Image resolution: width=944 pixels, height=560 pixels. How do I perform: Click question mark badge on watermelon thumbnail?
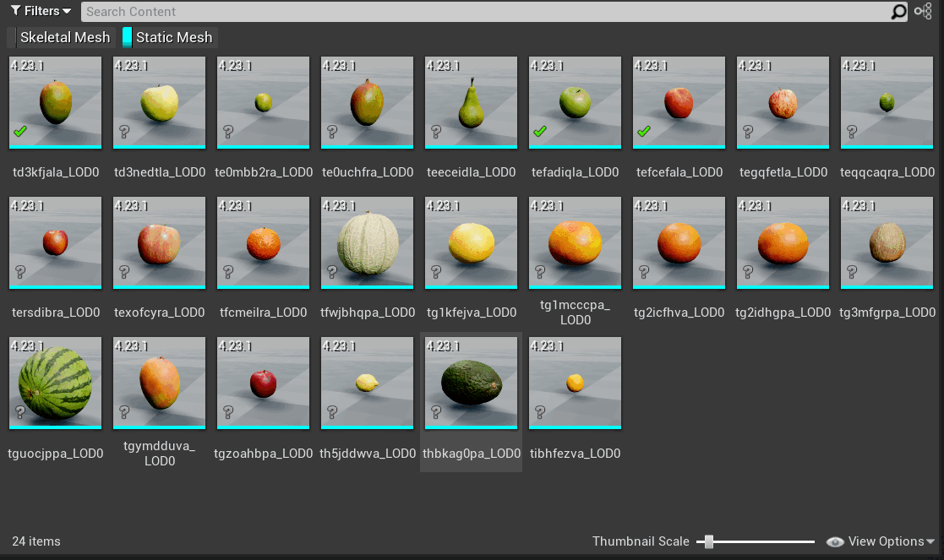coord(19,411)
